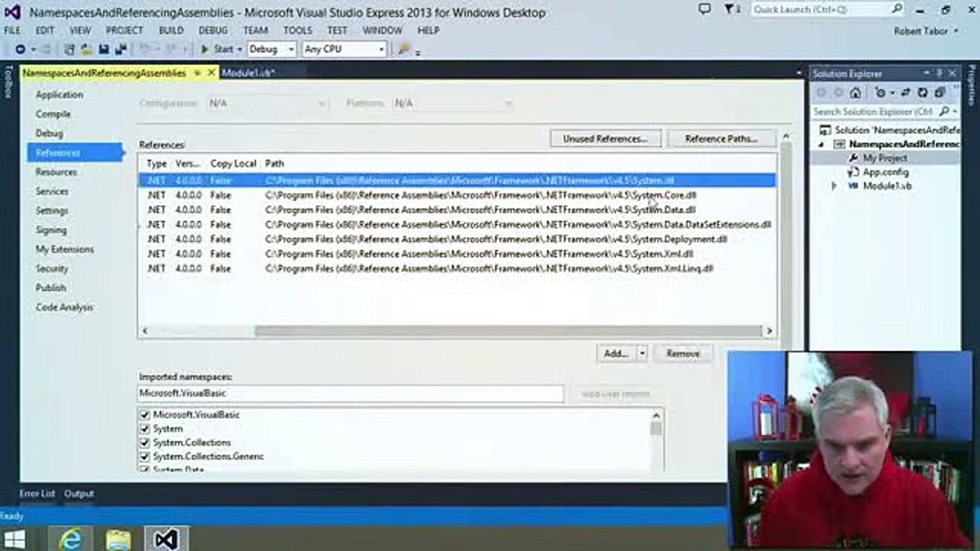
Task: Click the Windows Start button
Action: pos(15,539)
